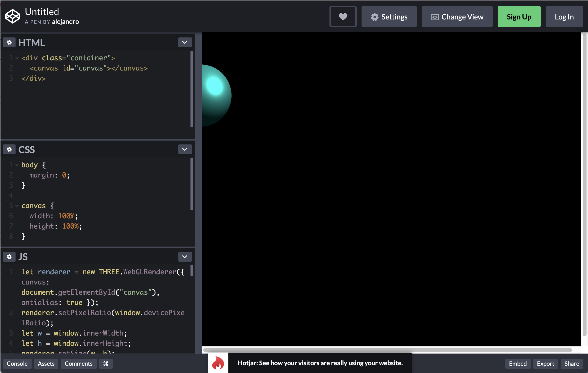
Task: Collapse the JS editor with its chevron
Action: click(185, 257)
